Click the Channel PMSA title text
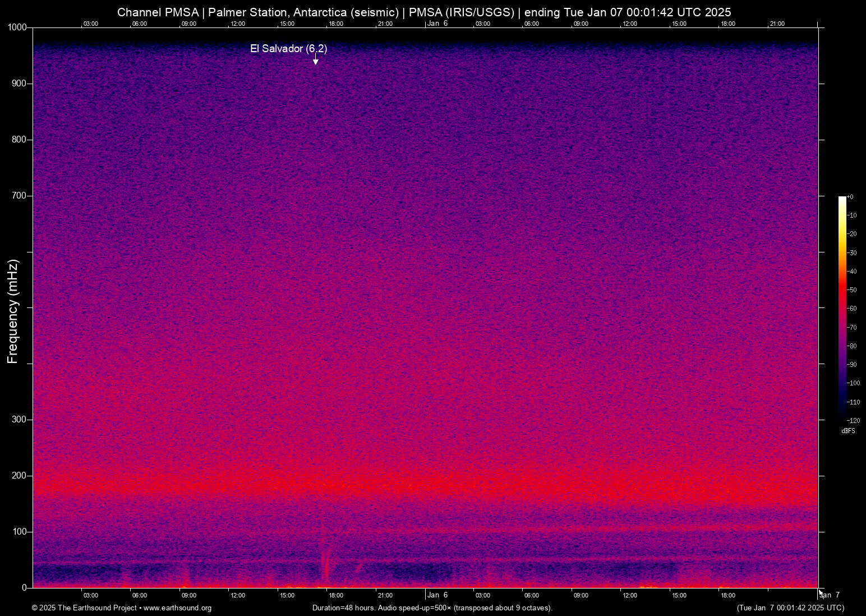Screen dimensions: 866x616 pos(158,12)
